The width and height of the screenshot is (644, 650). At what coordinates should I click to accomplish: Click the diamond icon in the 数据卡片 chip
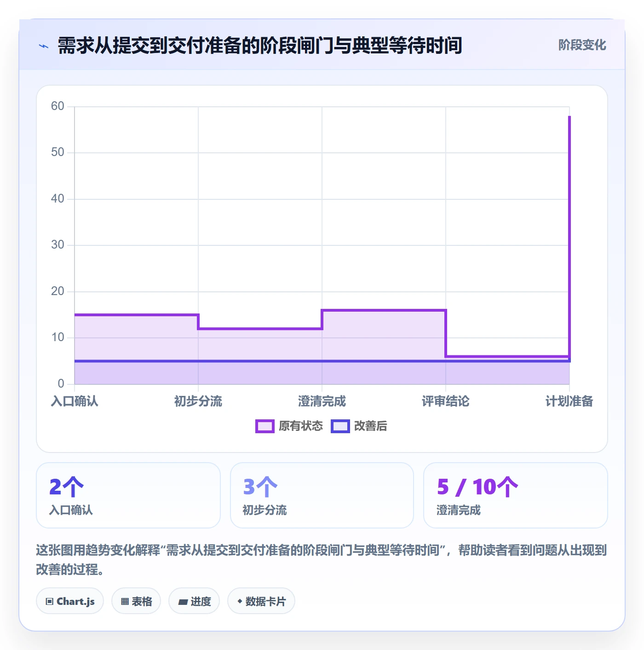pos(240,601)
